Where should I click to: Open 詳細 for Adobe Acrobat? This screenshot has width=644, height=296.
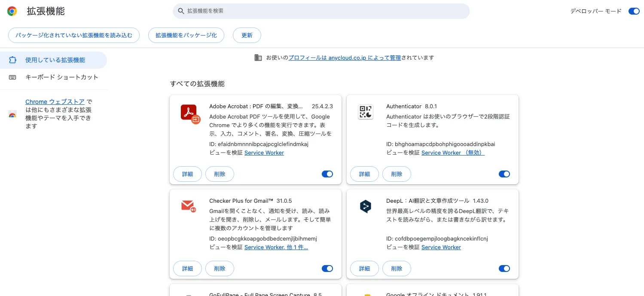coord(188,174)
